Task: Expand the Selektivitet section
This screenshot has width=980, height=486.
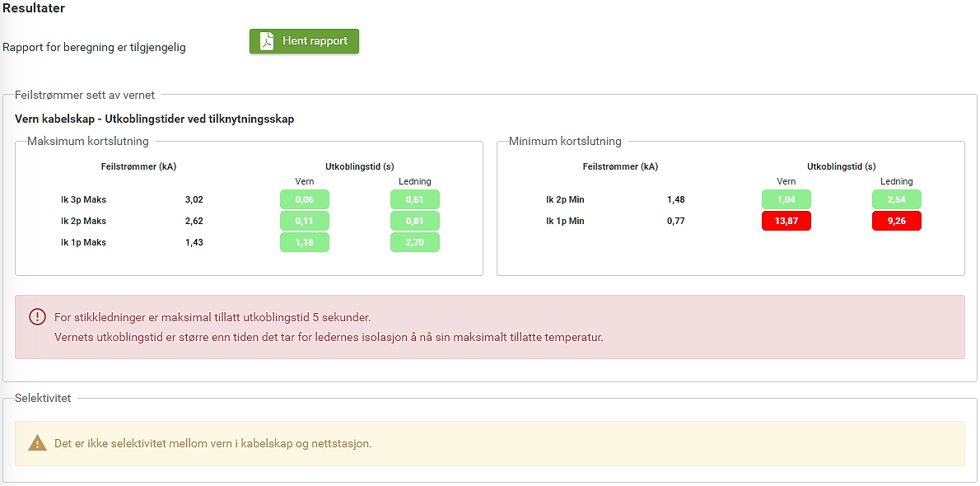Action: [43, 398]
